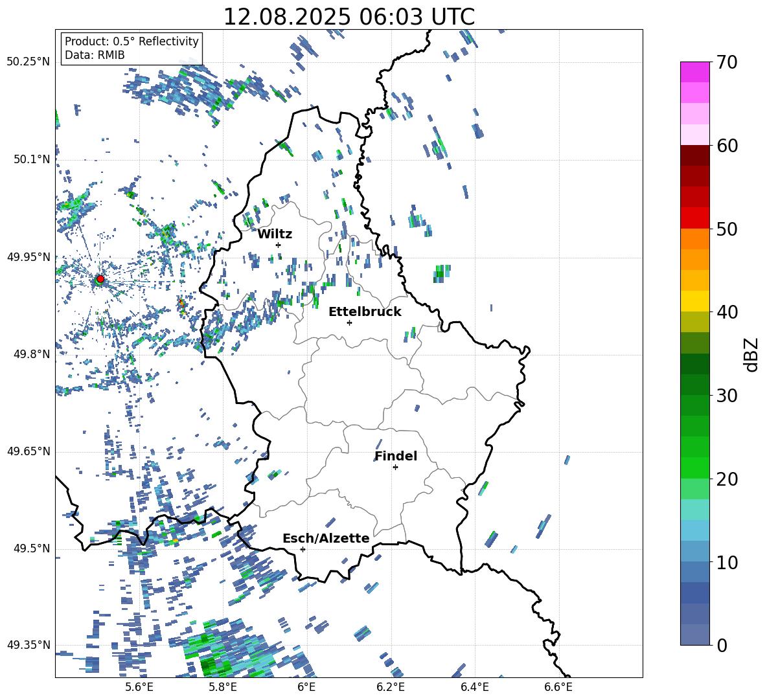
Task: Click the Product: 0.5° Reflectivity label
Action: 132,41
